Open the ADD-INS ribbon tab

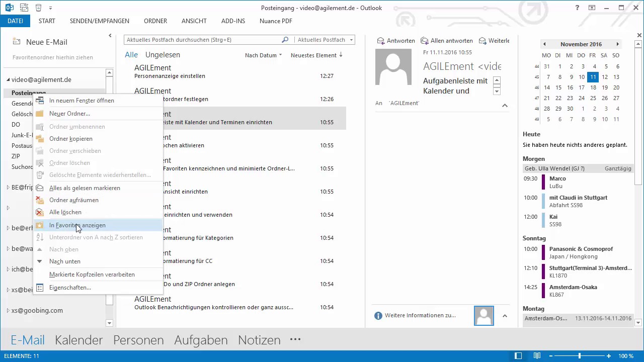pyautogui.click(x=233, y=21)
